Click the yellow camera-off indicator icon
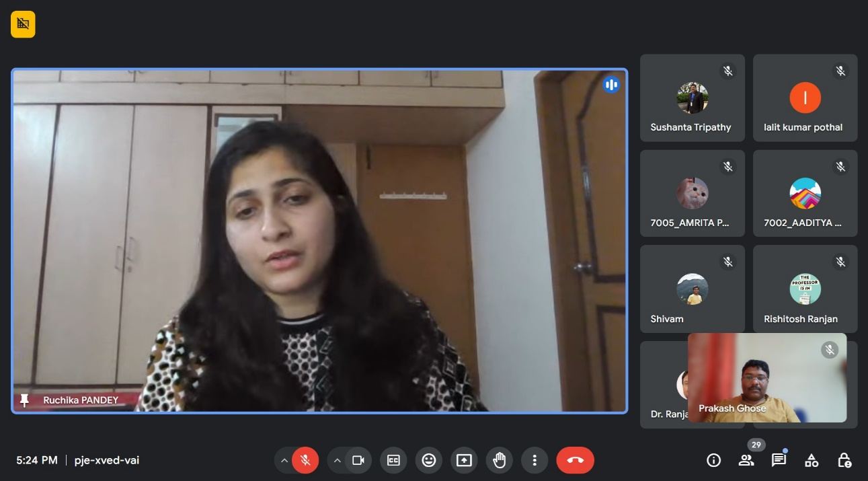The height and width of the screenshot is (481, 868). pyautogui.click(x=23, y=24)
